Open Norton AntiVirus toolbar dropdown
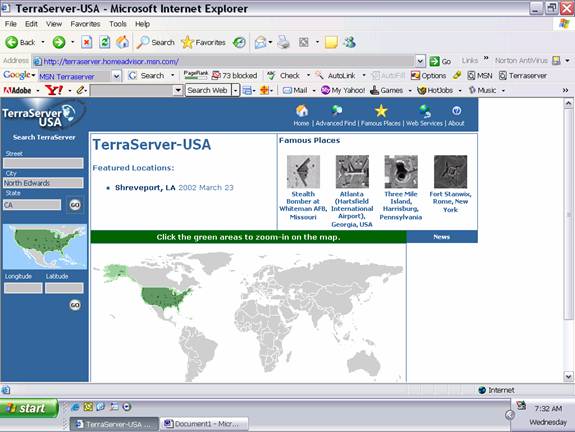Viewport: 575px width, 432px height. pyautogui.click(x=567, y=61)
